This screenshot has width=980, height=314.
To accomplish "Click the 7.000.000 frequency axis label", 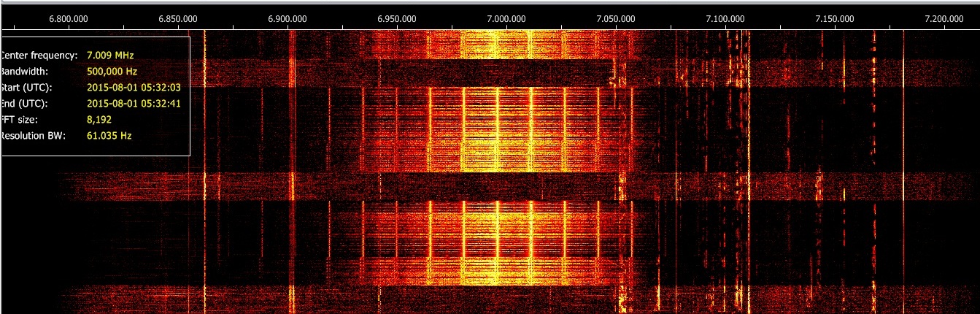I will point(506,18).
